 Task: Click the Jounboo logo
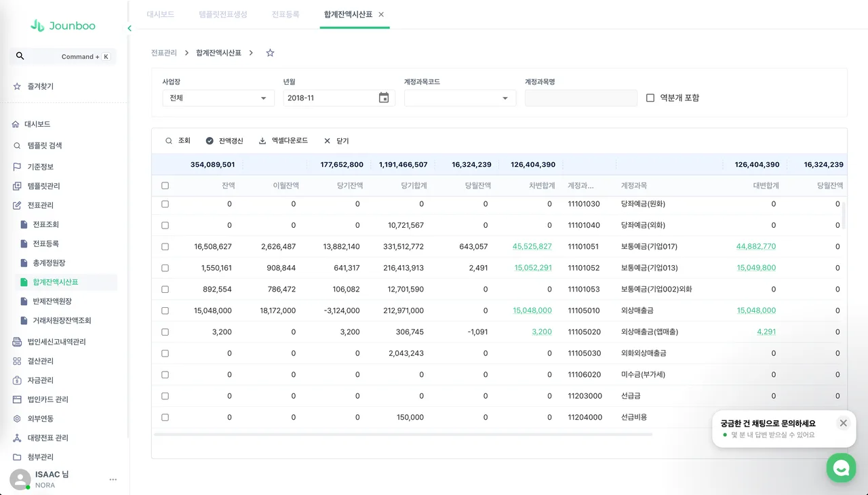62,26
